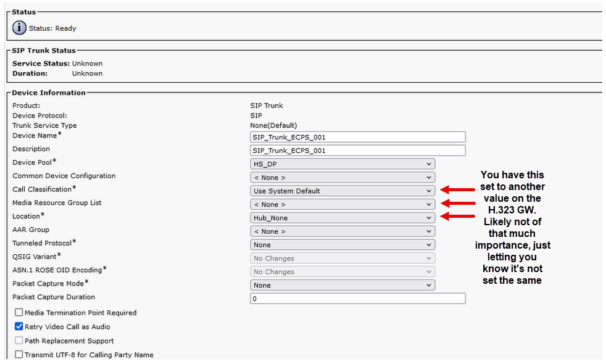Open the Call Classification dropdown
This screenshot has width=606, height=364.
pos(342,191)
